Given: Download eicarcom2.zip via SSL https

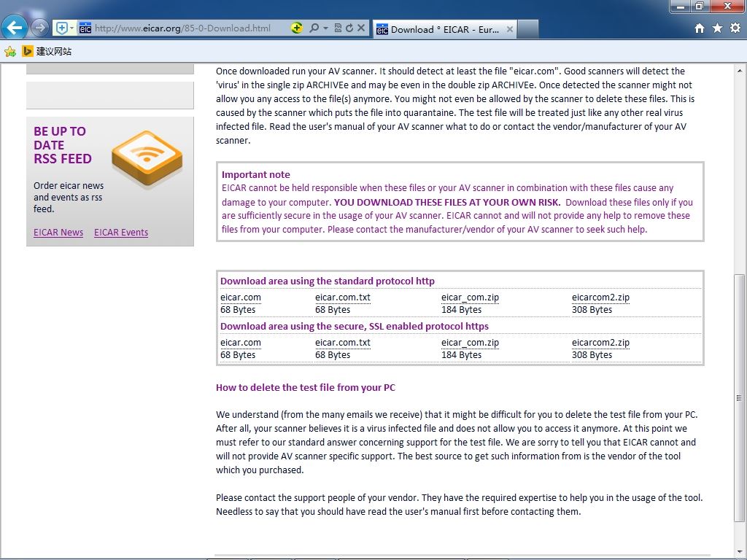Looking at the screenshot, I should click(601, 343).
